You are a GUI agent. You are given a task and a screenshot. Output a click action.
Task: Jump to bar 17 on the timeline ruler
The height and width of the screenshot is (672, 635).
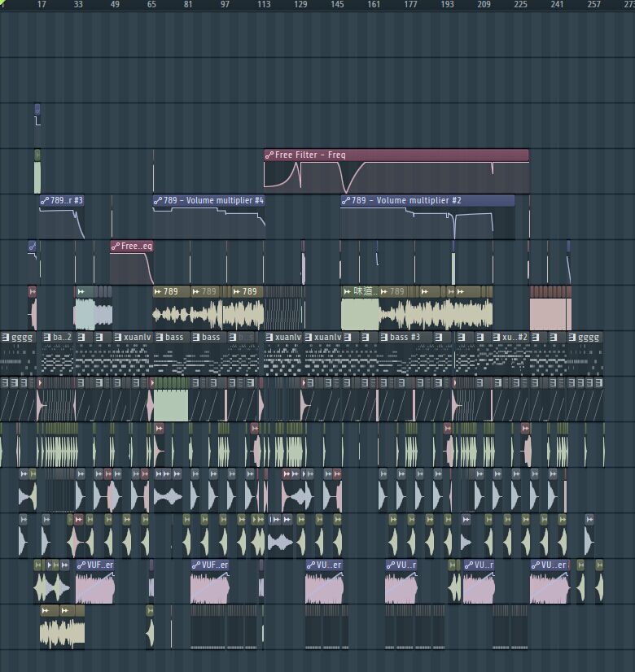42,5
